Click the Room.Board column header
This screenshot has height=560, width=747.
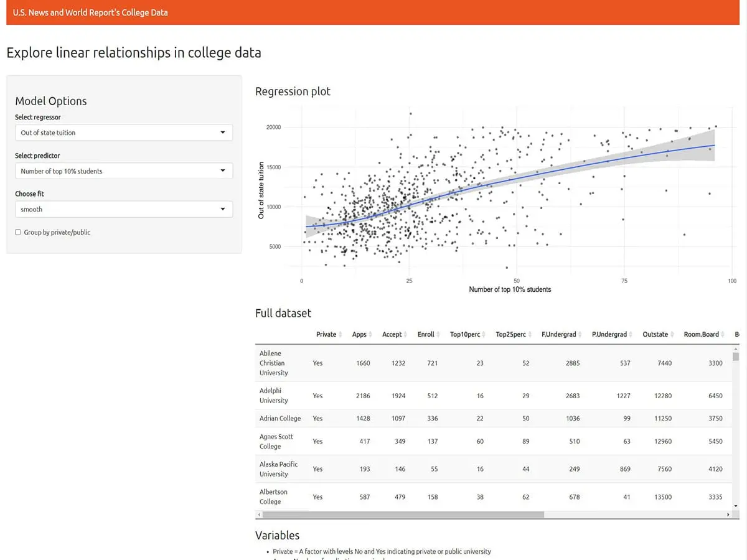(x=701, y=335)
